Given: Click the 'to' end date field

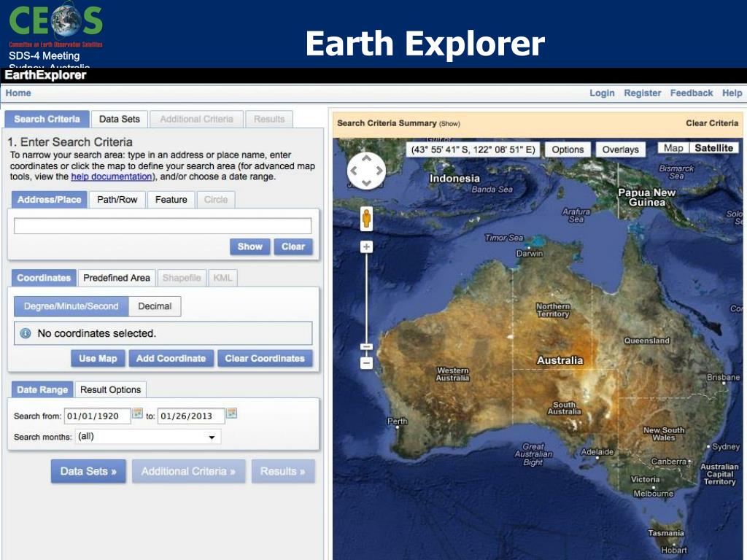Looking at the screenshot, I should coord(191,416).
